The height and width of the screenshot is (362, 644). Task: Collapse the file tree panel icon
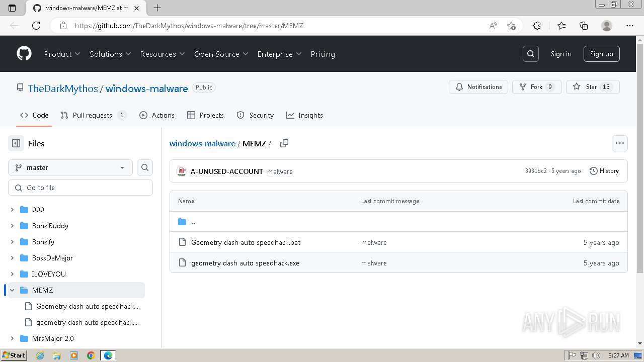[x=16, y=143]
